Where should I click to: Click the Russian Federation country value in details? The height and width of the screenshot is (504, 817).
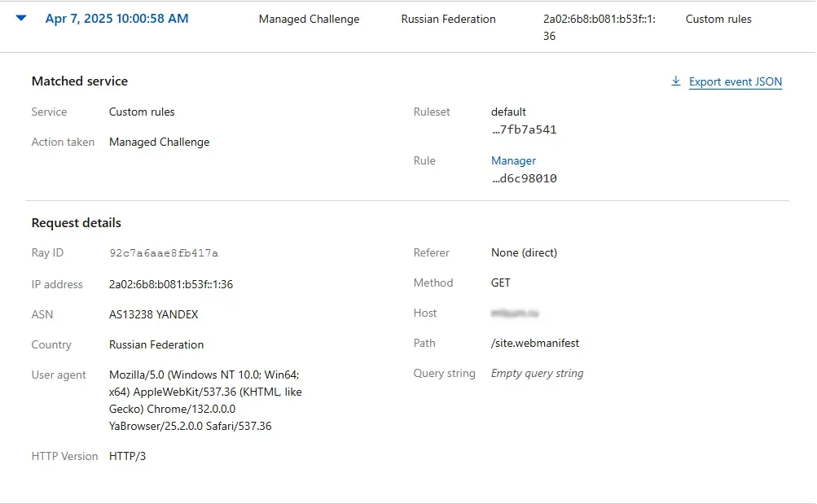click(x=156, y=344)
